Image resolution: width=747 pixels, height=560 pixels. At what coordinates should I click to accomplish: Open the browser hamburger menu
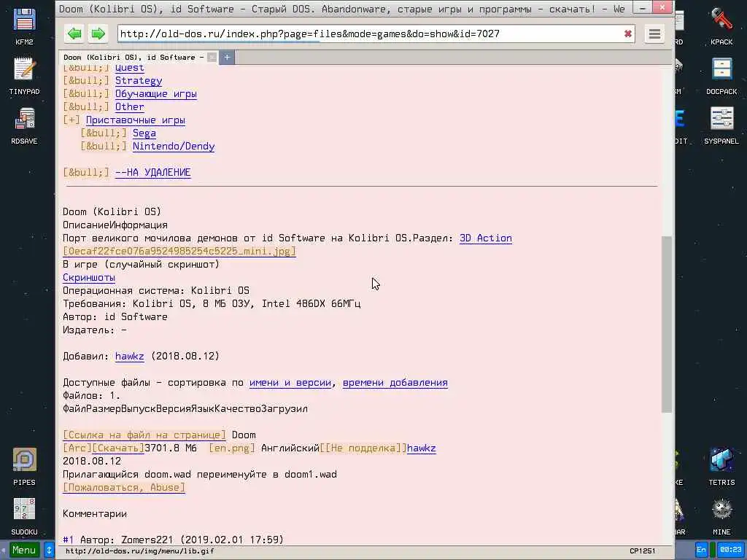(654, 34)
